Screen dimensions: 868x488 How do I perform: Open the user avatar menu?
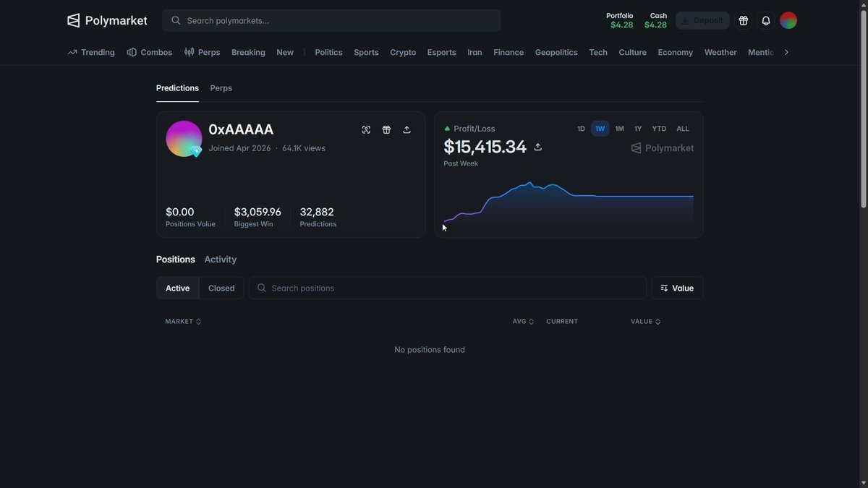[788, 20]
